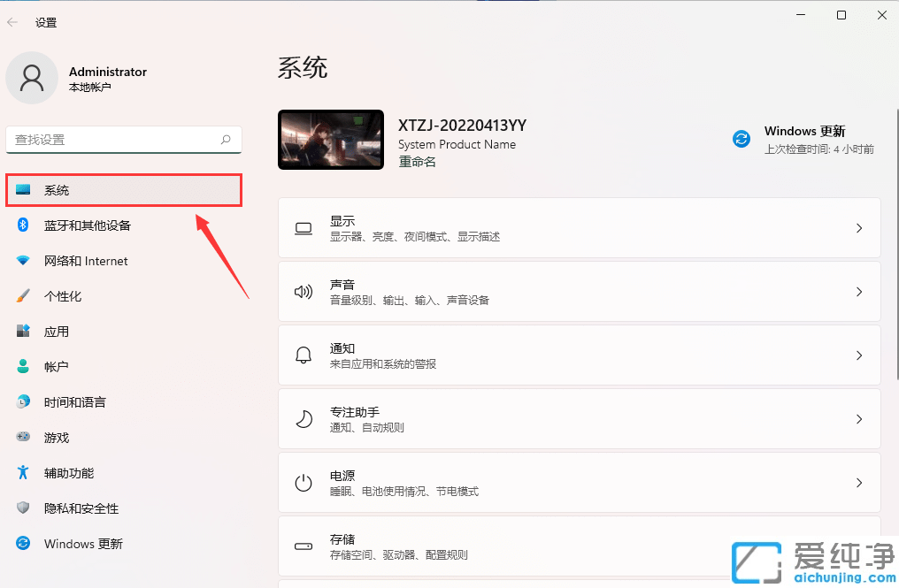The width and height of the screenshot is (899, 588).
Task: Click the 存储 storage drive icon
Action: point(304,546)
